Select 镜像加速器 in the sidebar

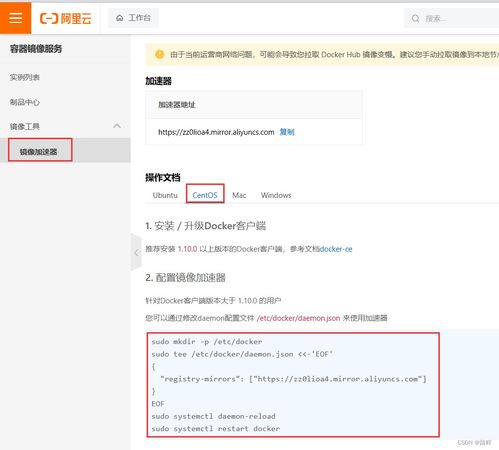(39, 152)
